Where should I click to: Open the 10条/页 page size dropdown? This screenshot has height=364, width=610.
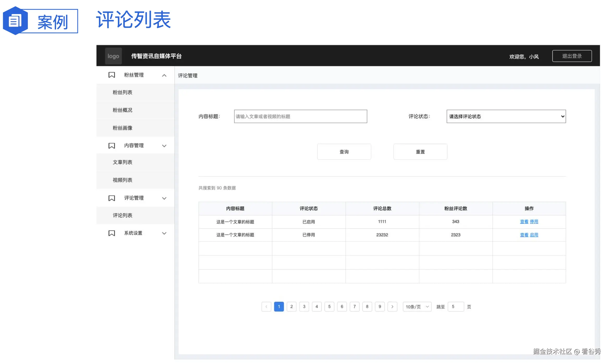[x=417, y=306]
